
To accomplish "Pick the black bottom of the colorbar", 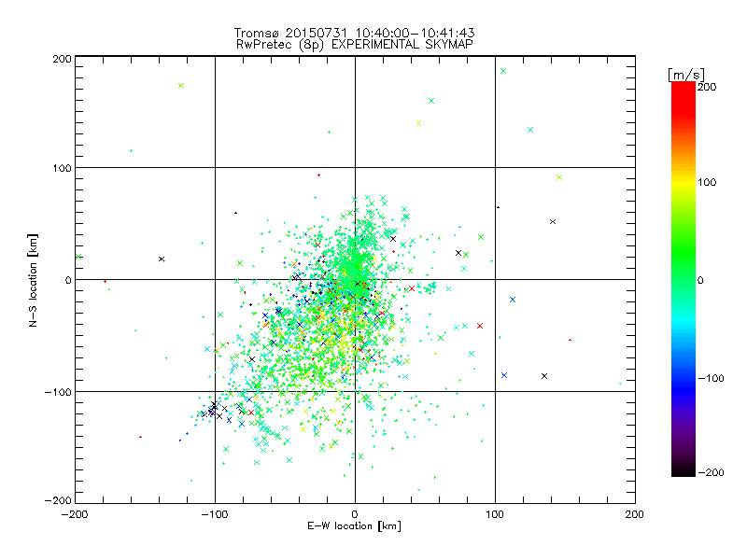I will [684, 469].
